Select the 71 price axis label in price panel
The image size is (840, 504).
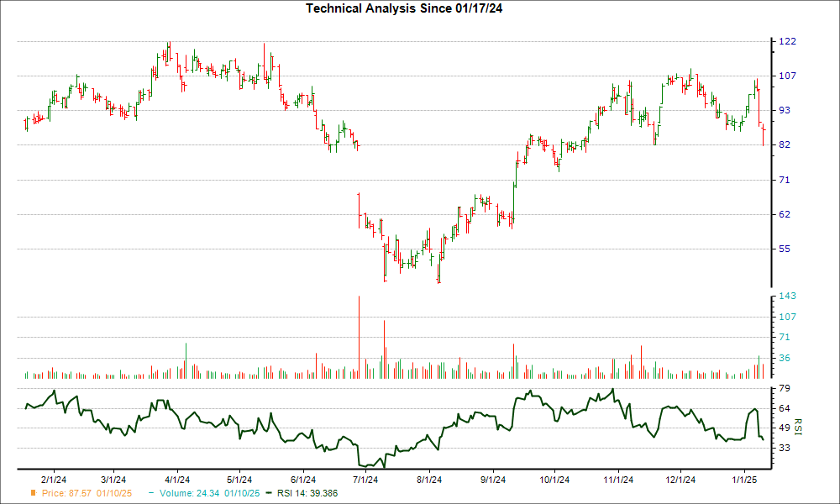785,180
